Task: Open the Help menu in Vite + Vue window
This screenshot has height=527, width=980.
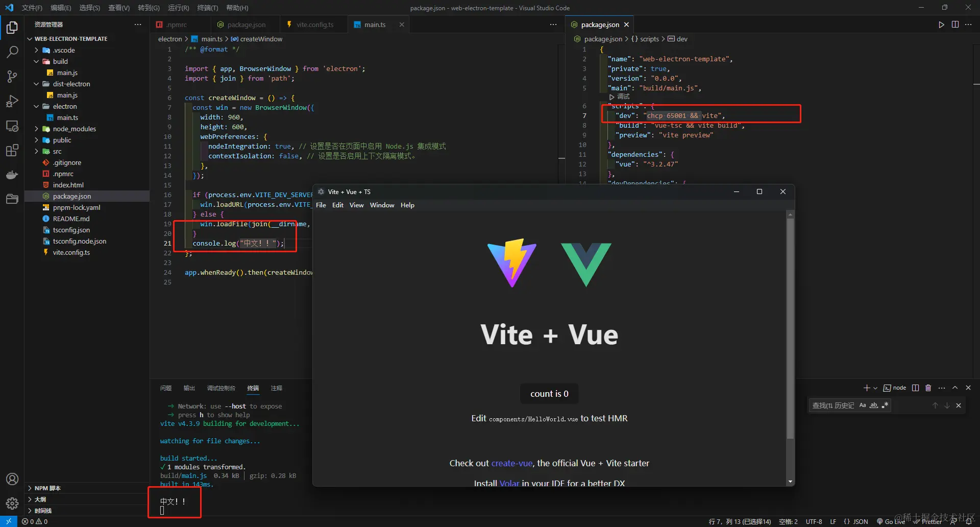Action: point(407,205)
